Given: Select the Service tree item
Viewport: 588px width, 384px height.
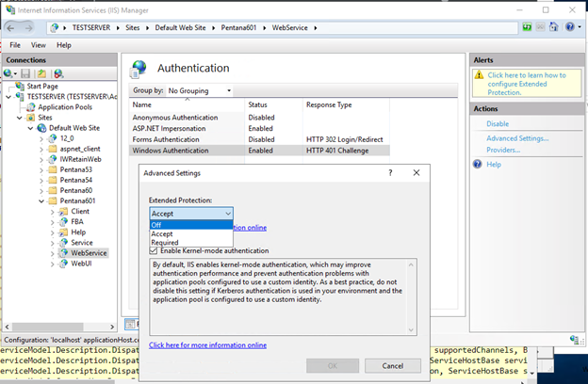Looking at the screenshot, I should click(x=82, y=243).
